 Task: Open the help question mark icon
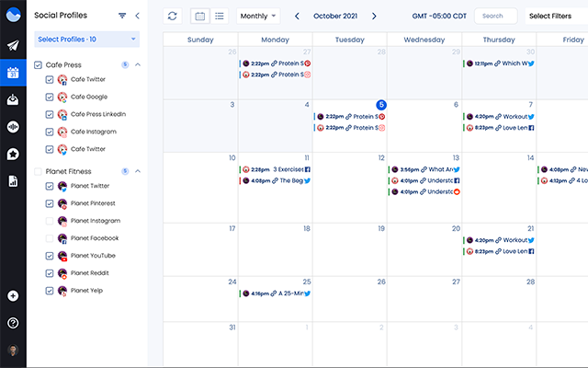pyautogui.click(x=13, y=323)
